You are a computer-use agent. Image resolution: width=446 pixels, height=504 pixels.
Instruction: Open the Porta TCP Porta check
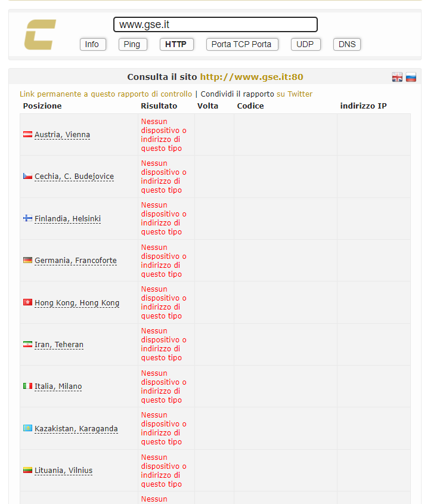(241, 44)
